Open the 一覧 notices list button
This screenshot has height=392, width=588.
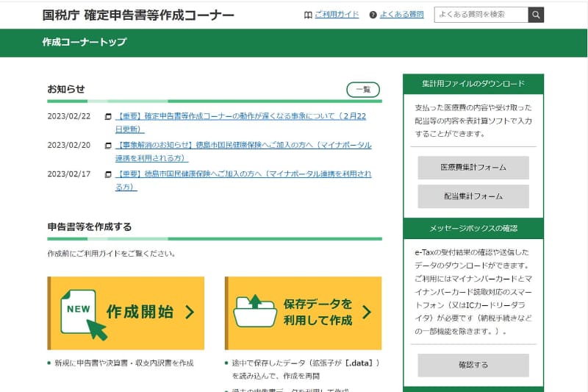click(x=363, y=90)
